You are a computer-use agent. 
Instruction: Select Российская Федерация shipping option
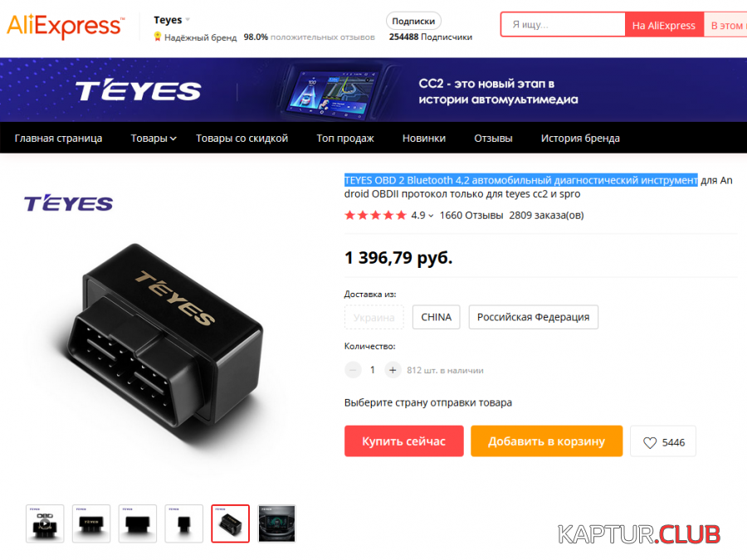tap(533, 317)
